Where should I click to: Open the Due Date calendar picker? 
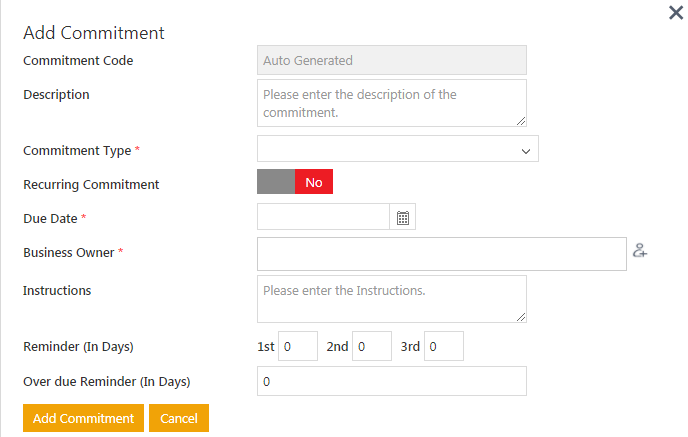pos(403,218)
